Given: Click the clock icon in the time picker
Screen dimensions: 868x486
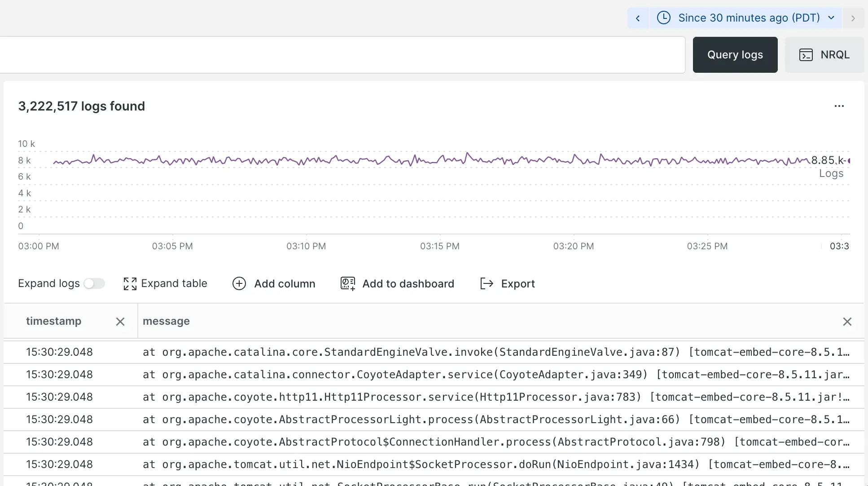Looking at the screenshot, I should (x=663, y=18).
